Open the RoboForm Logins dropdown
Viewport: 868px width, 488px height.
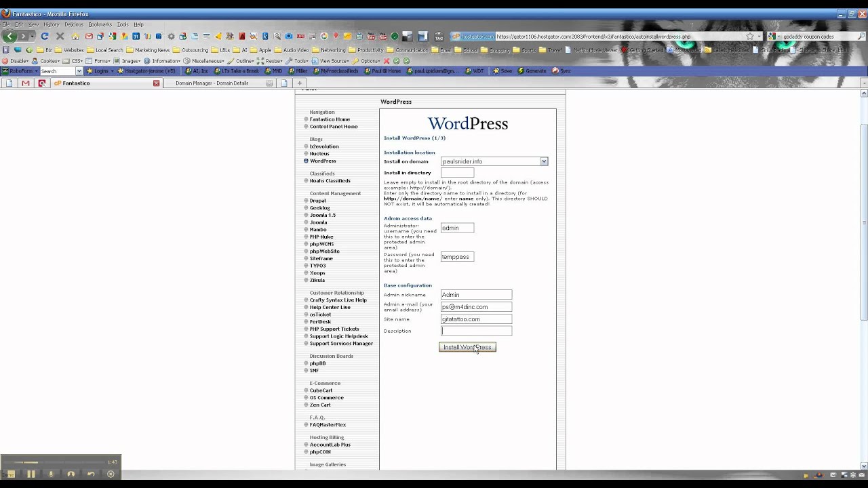[101, 70]
